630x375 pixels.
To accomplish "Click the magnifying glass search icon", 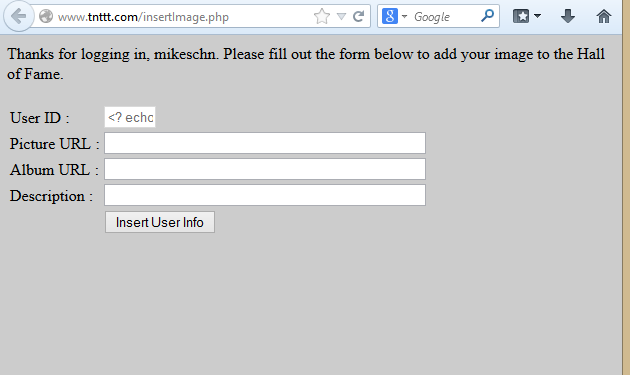I will pos(487,16).
